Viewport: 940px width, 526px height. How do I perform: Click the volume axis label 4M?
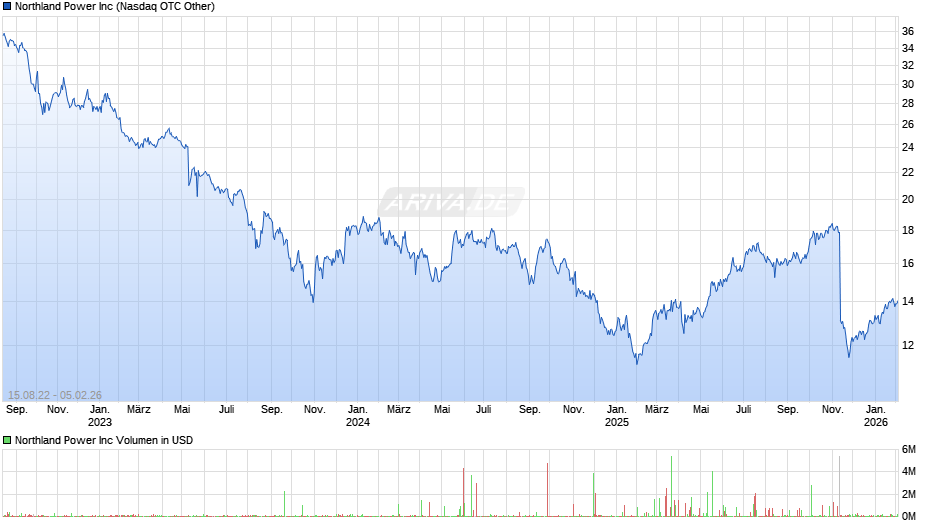tap(909, 471)
